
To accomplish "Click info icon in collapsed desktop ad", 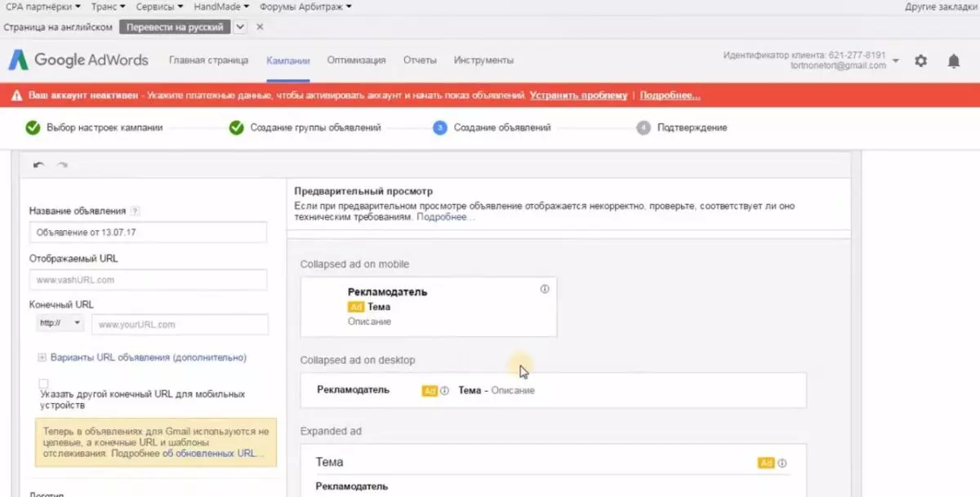I will (445, 390).
